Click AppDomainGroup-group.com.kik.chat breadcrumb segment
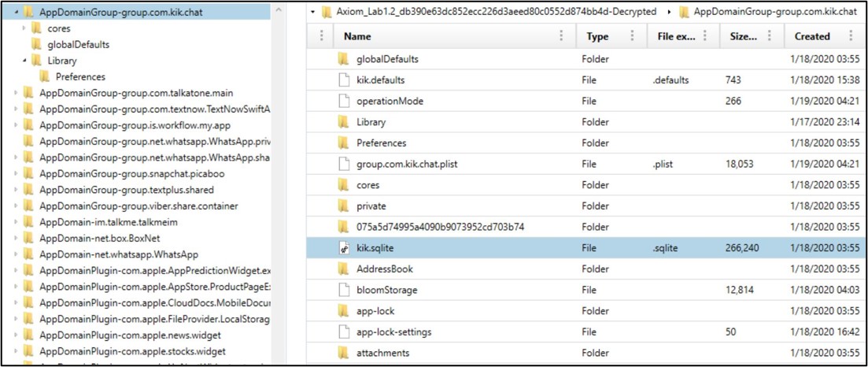 coord(775,11)
